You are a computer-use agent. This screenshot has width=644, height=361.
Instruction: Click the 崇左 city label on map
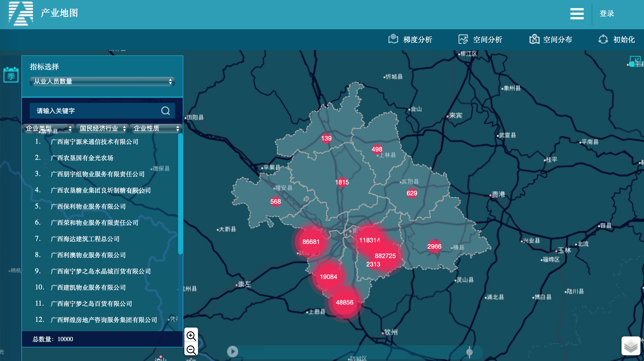[244, 284]
